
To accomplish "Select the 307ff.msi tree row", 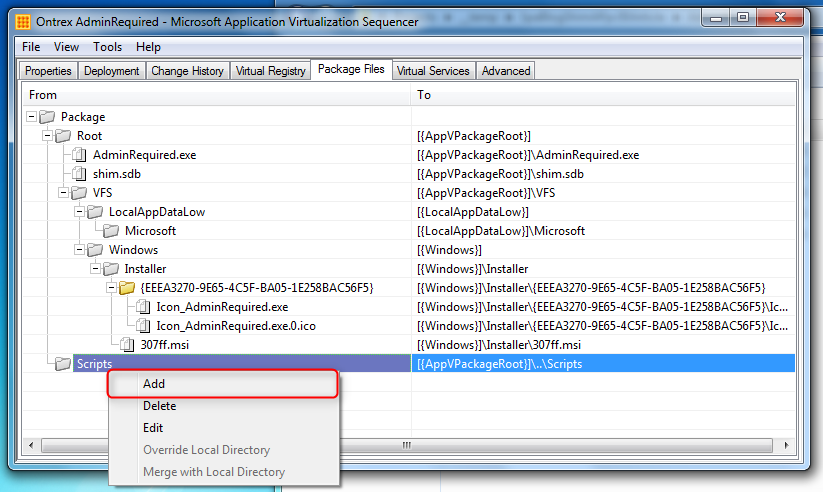I will [x=164, y=345].
